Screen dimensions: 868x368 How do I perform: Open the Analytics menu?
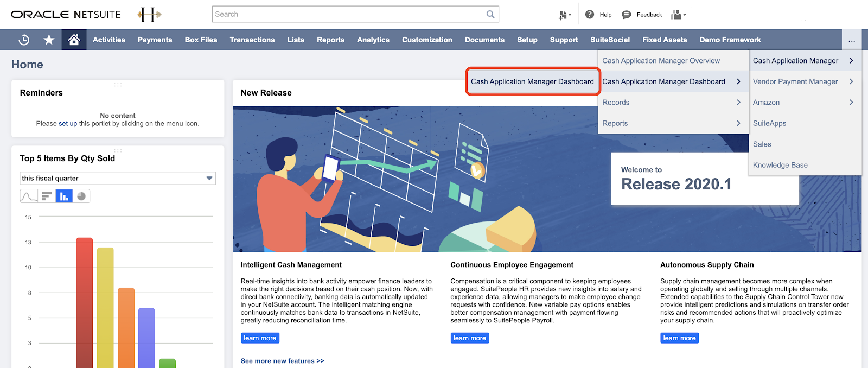pyautogui.click(x=373, y=40)
